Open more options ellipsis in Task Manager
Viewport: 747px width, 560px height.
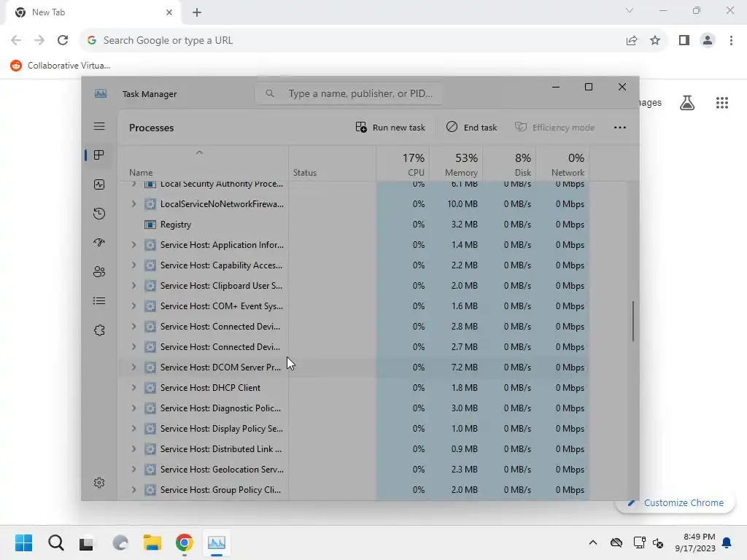click(620, 127)
